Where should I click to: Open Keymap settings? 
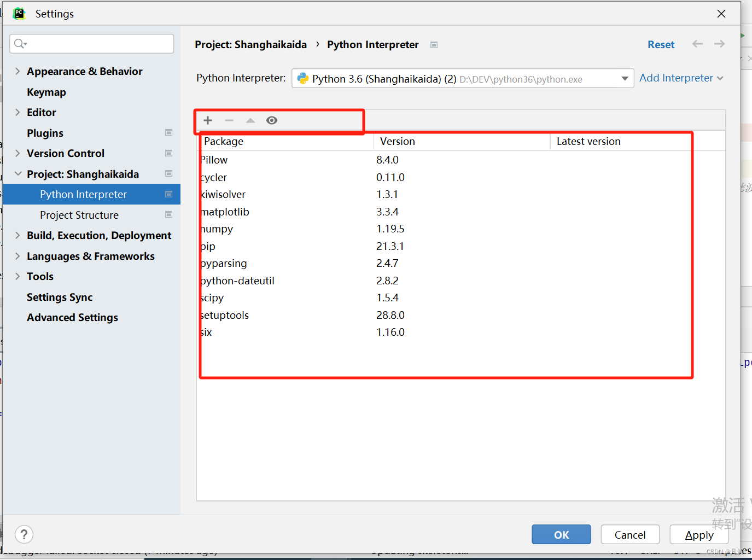point(46,92)
